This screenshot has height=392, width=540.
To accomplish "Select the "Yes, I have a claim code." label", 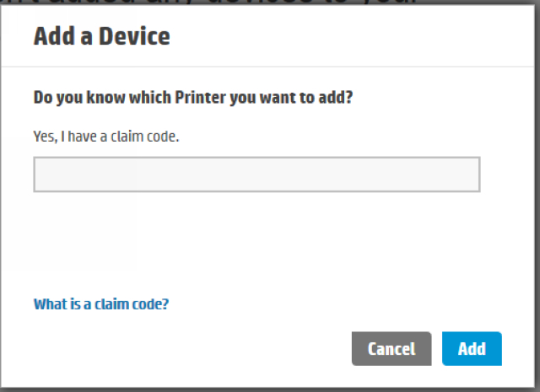I will (105, 137).
